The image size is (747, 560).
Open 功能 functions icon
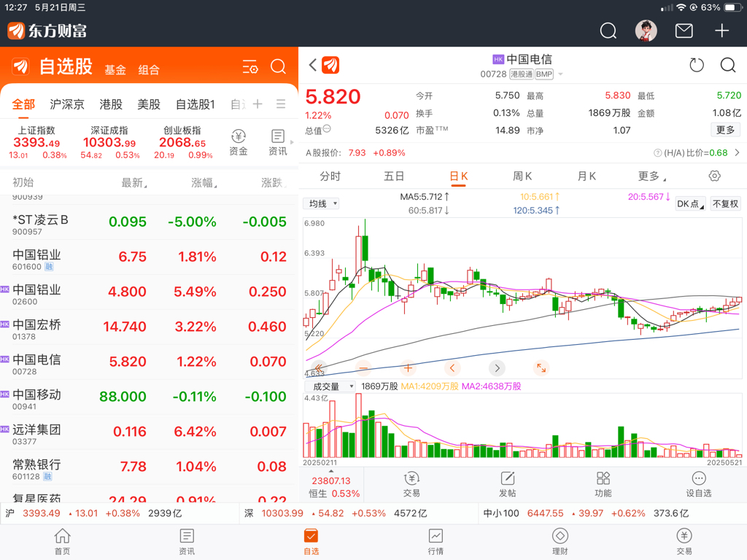(x=603, y=484)
